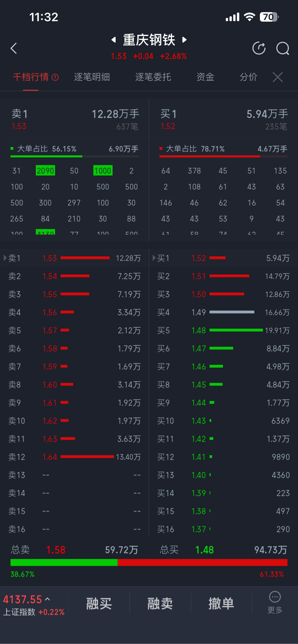
Task: Tap the 5.94万手 buy-one volume header
Action: [267, 114]
